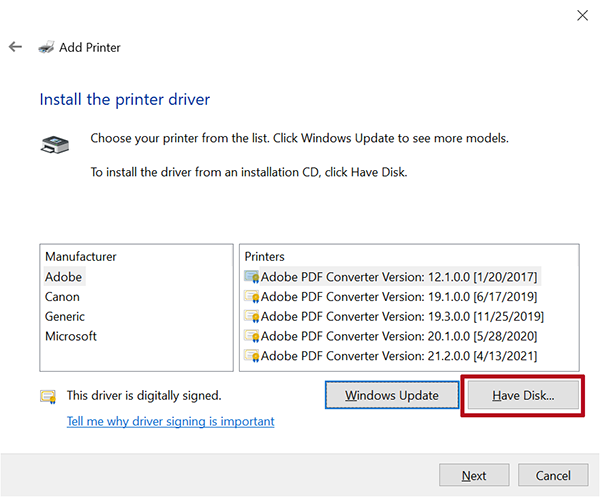Select Adobe PDF Converter Version 12.1.0.0
The height and width of the screenshot is (497, 600).
[x=399, y=277]
